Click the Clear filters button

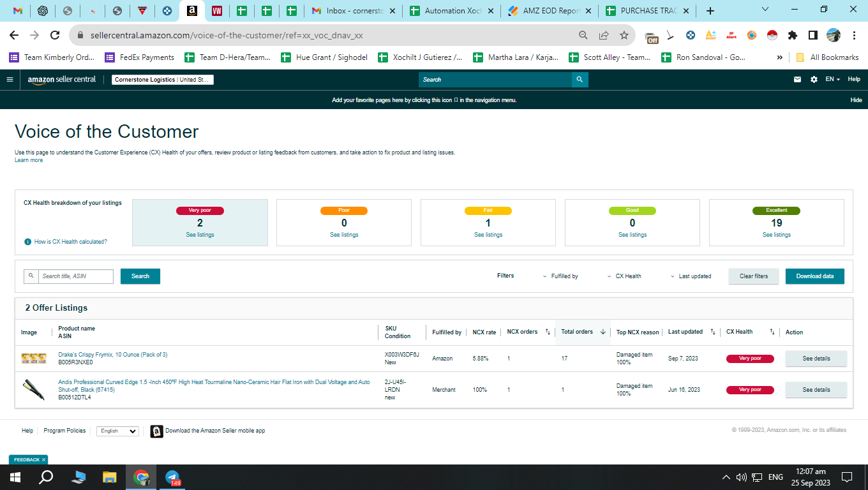754,276
